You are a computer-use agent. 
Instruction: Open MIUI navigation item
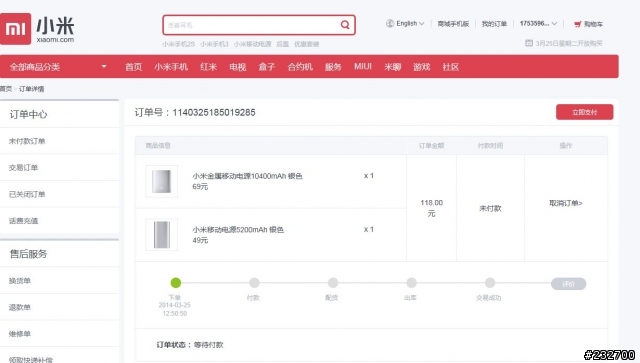(363, 66)
